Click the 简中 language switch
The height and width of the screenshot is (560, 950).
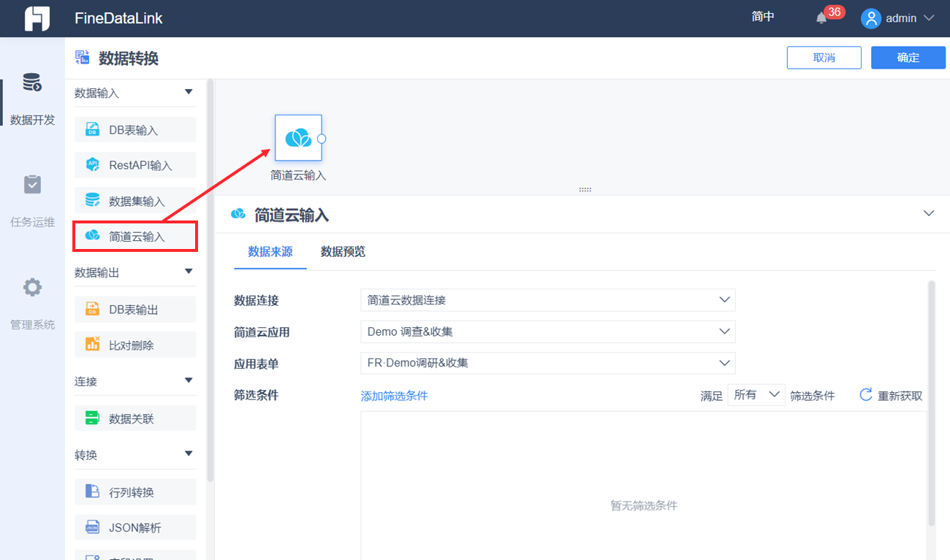click(x=763, y=17)
